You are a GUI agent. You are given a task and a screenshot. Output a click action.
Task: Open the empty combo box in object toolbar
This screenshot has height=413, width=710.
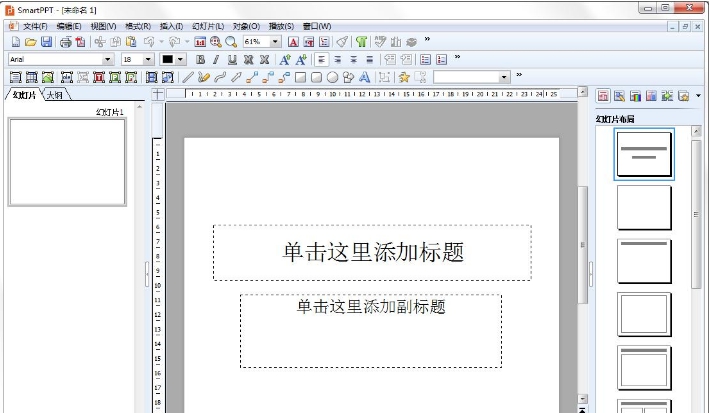[471, 77]
